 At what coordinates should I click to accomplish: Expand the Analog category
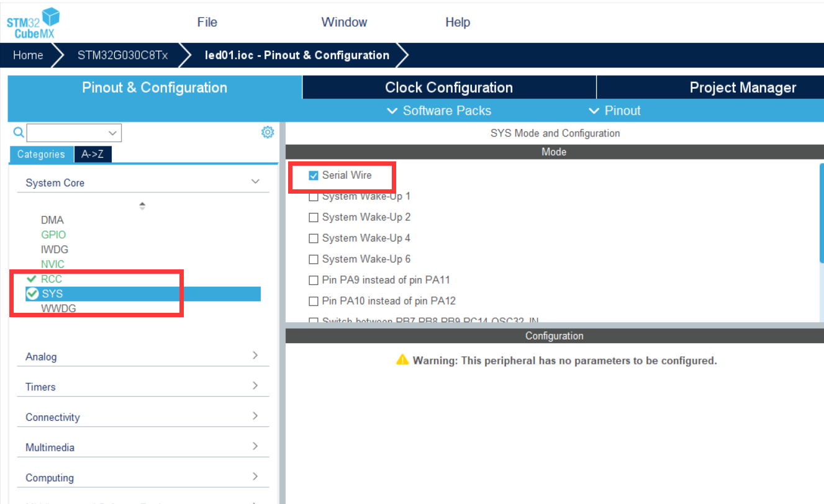click(255, 356)
